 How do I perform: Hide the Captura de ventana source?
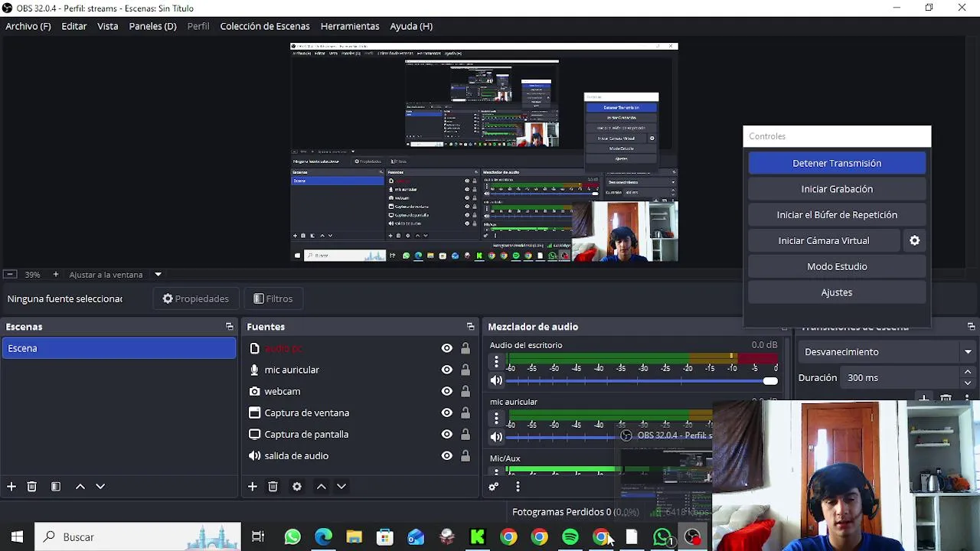click(x=447, y=412)
